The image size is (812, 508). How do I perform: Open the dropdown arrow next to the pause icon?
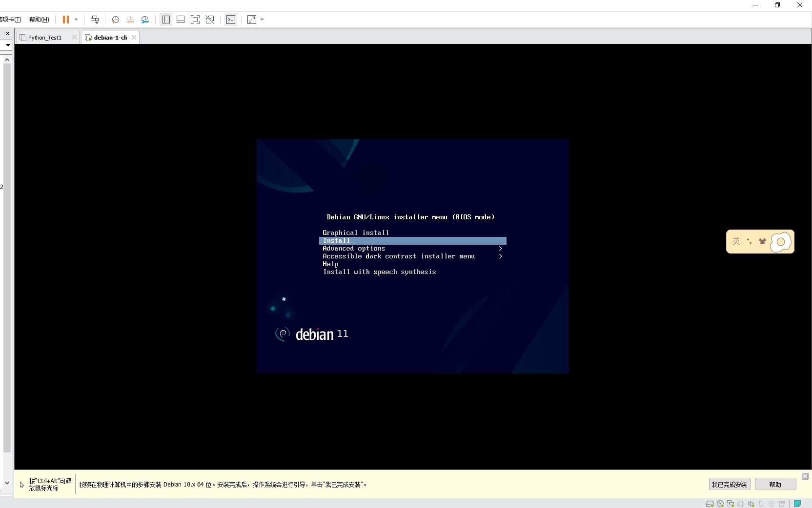tap(76, 20)
